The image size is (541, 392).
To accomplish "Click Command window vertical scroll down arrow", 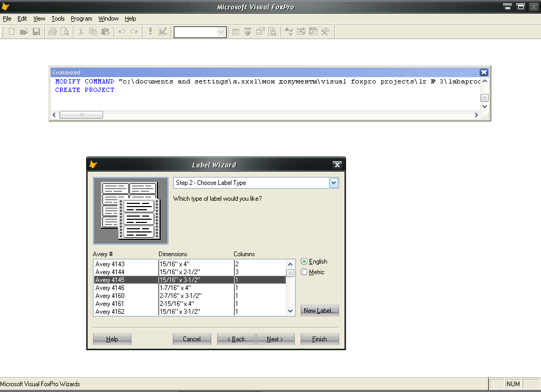I will click(x=484, y=107).
